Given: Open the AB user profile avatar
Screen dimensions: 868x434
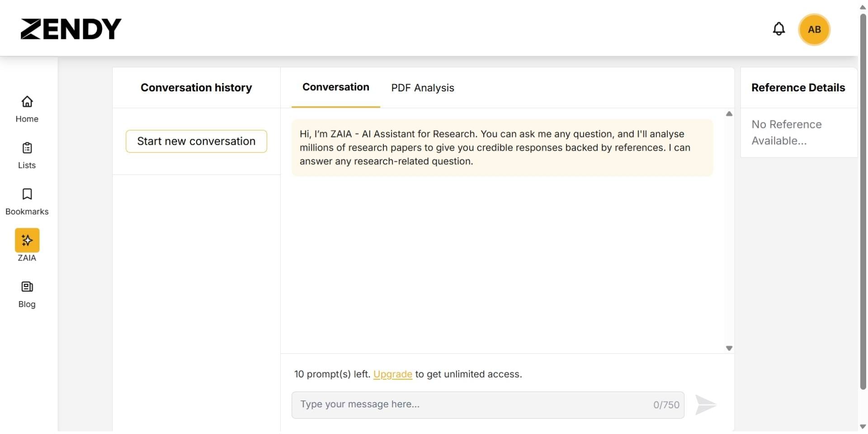Looking at the screenshot, I should point(814,30).
